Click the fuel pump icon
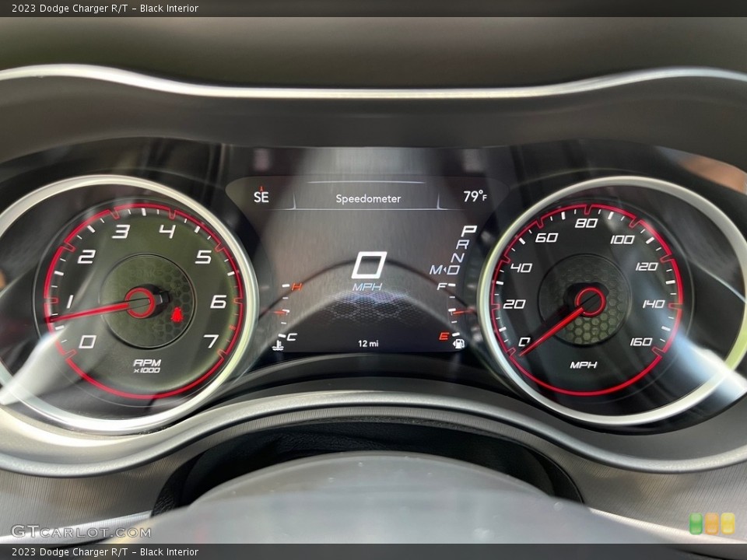The height and width of the screenshot is (560, 747). [x=459, y=344]
